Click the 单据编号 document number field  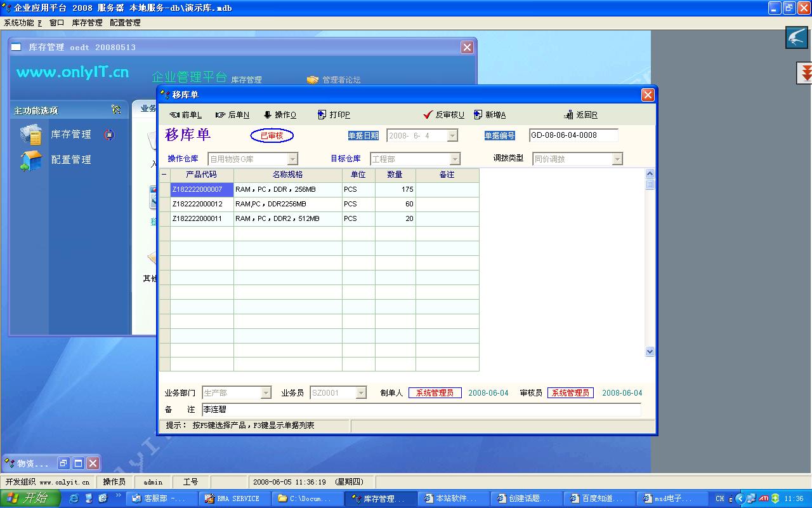(573, 135)
